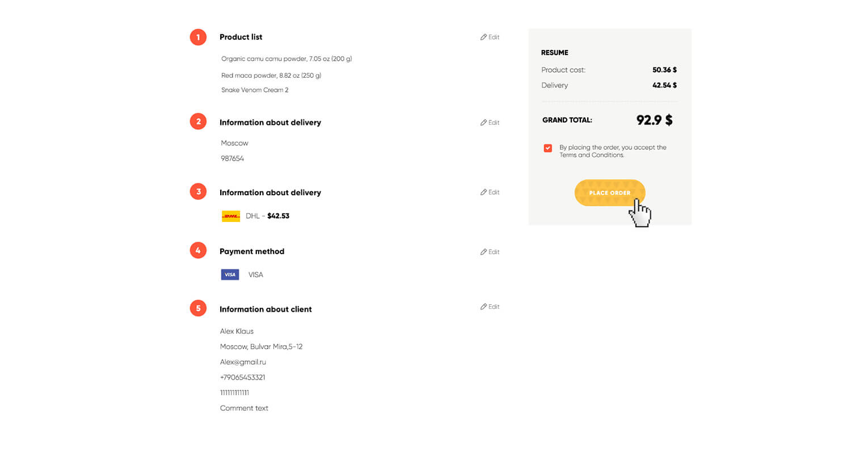Image resolution: width=868 pixels, height=454 pixels.
Task: Select the step 4 Payment method circle
Action: tap(198, 250)
